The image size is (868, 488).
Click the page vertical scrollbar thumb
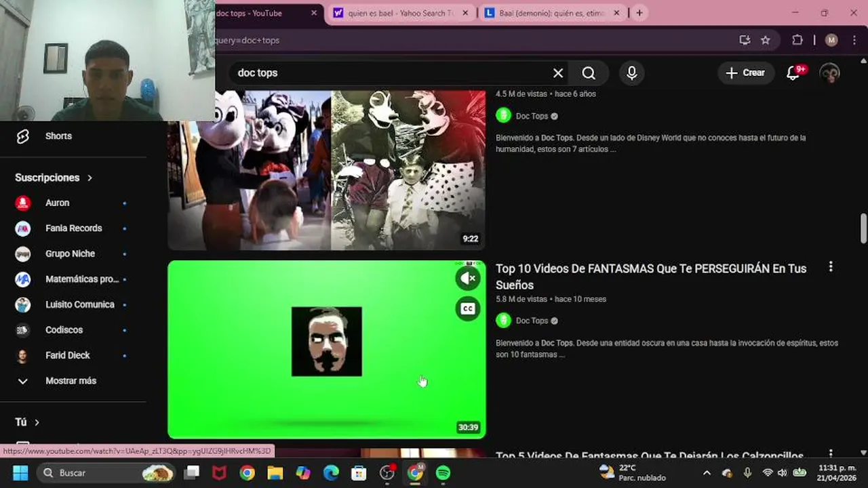[863, 228]
